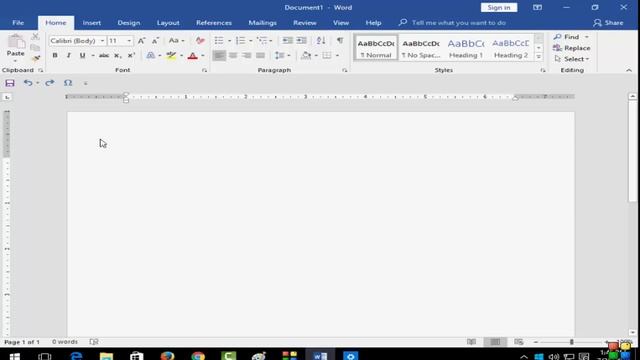Apply strikethrough formatting
This screenshot has height=360, width=640.
104,56
